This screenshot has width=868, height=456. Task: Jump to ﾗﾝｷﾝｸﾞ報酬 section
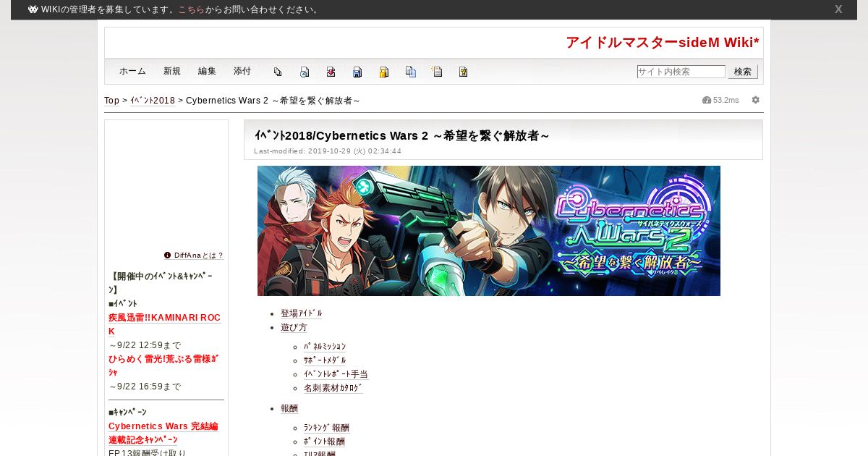pos(326,428)
